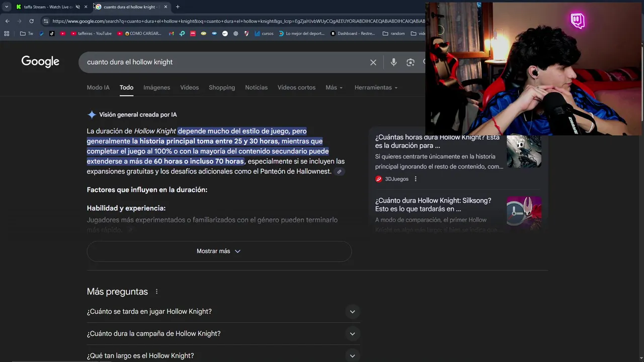This screenshot has height=362, width=644.
Task: Open the taffeiras - YouTube bookmark
Action: click(x=91, y=34)
